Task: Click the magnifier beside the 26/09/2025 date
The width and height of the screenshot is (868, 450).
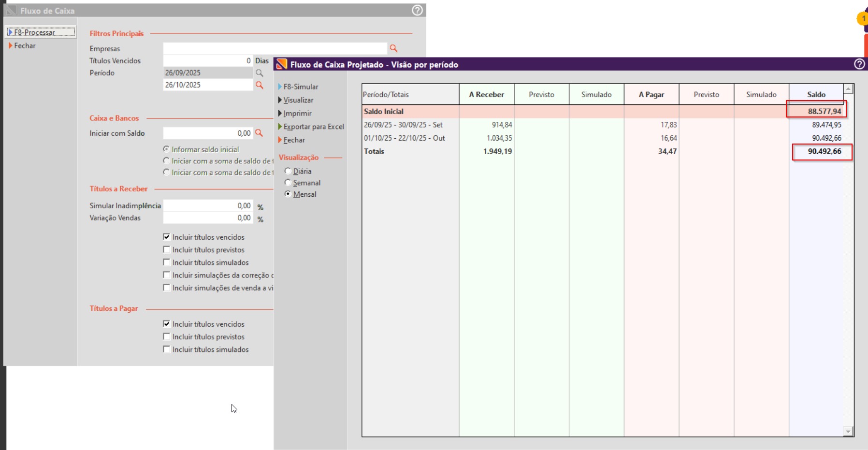Action: [x=260, y=73]
